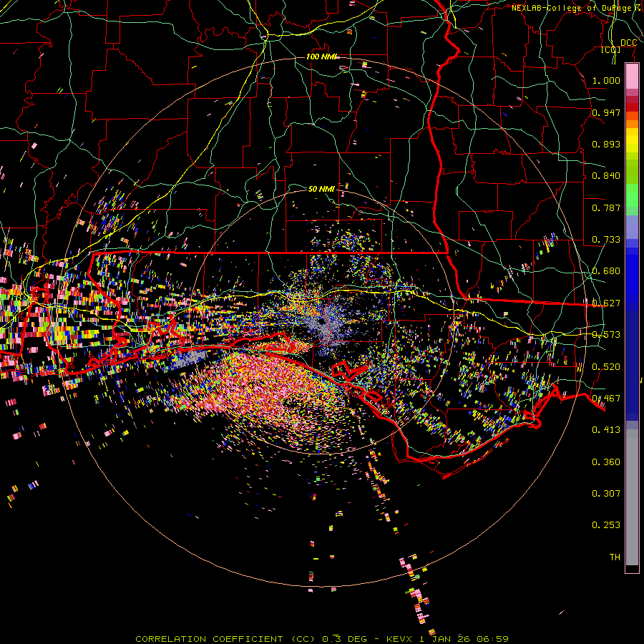Select the 0.733 legend value
This screenshot has height=644, width=644.
pyautogui.click(x=606, y=239)
